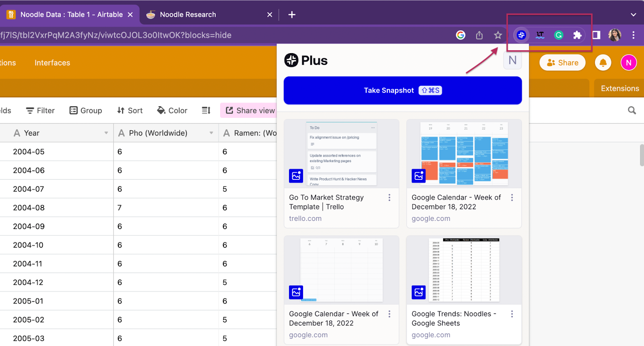Expand the Pho (Worldwide) column dropdown arrow
This screenshot has height=346, width=644.
coord(211,133)
